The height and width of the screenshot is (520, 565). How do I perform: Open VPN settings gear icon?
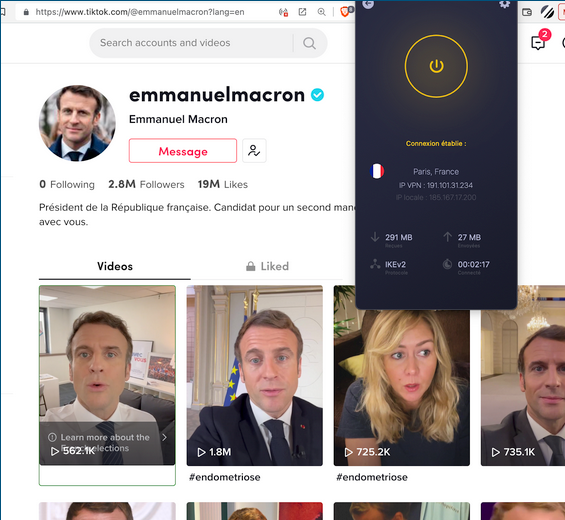504,4
